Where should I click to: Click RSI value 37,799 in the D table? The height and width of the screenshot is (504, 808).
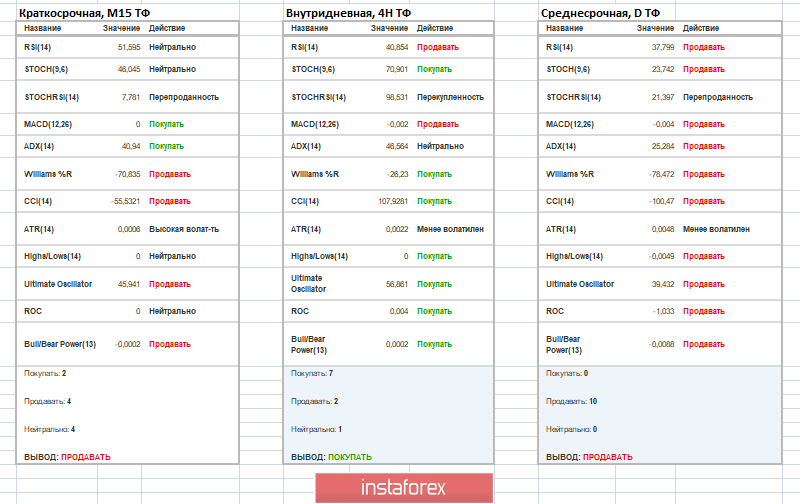pos(663,47)
